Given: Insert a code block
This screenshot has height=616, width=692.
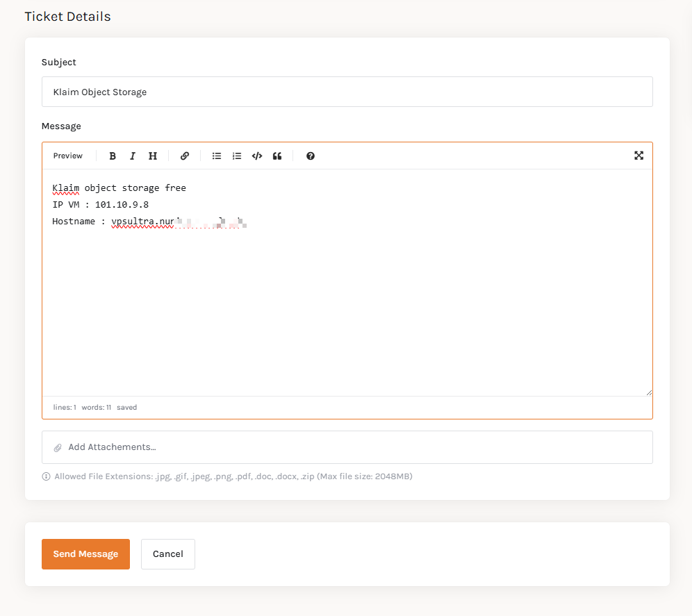Looking at the screenshot, I should [257, 156].
